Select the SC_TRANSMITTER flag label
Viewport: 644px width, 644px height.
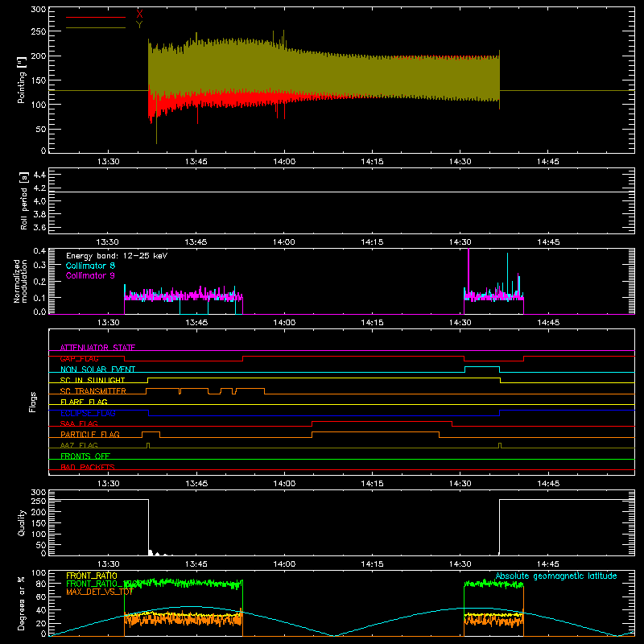93,391
